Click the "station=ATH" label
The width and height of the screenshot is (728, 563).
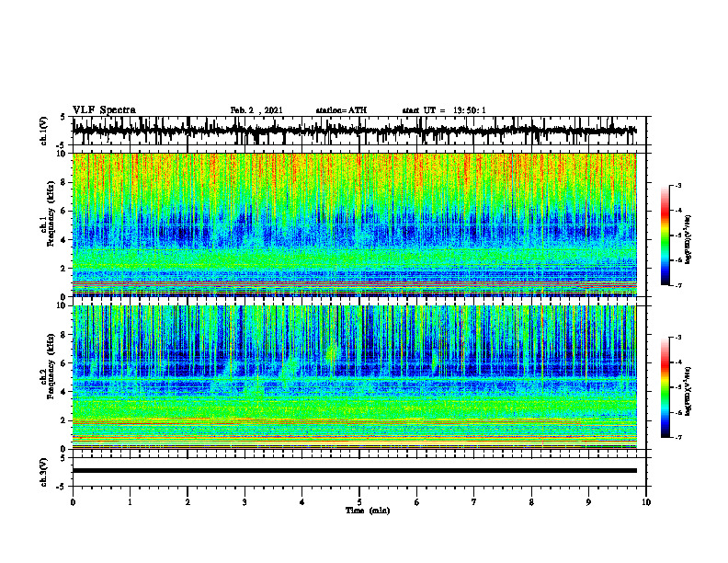341,110
